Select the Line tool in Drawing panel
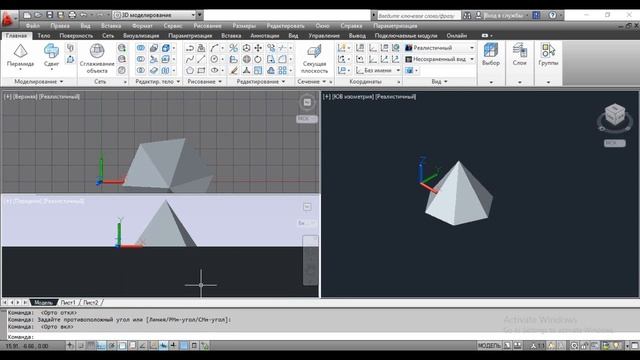Screen dimensions: 640x360 [x=201, y=59]
